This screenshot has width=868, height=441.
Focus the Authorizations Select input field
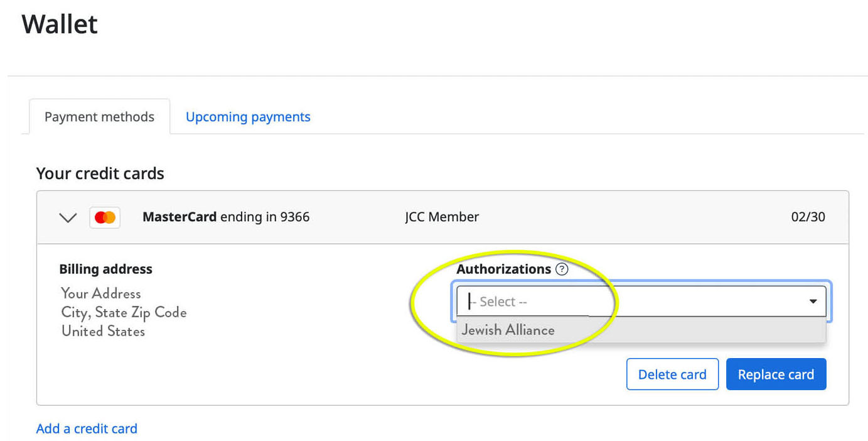pyautogui.click(x=628, y=302)
